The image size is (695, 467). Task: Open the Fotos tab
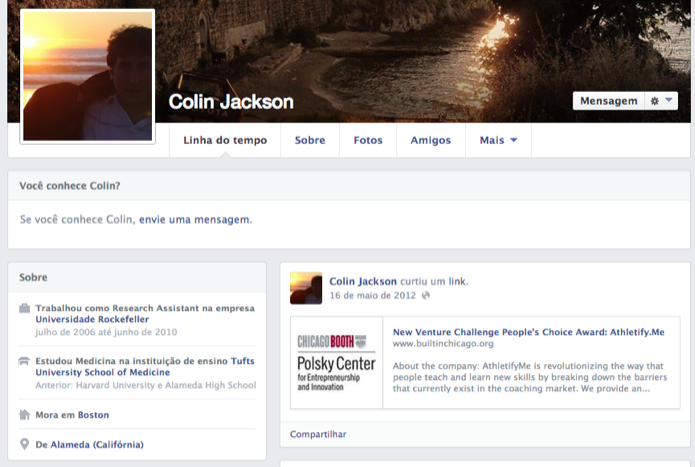[x=368, y=140]
